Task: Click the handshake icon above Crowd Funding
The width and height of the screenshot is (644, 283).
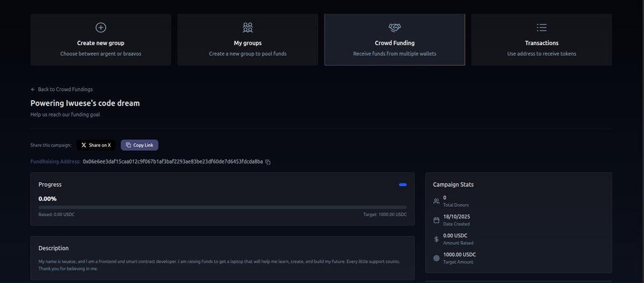Action: pos(394,27)
